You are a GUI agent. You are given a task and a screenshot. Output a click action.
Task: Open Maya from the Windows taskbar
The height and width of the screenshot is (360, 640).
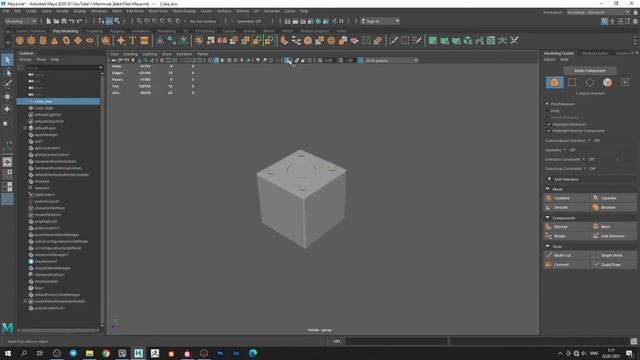(138, 353)
